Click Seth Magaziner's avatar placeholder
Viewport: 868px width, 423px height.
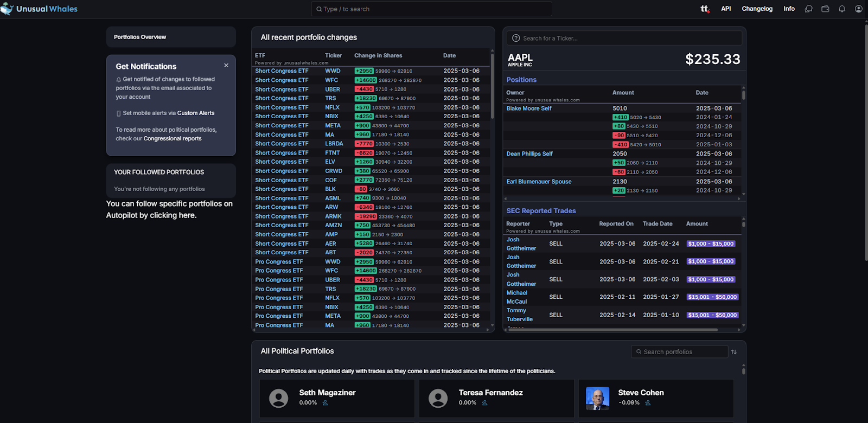point(279,398)
